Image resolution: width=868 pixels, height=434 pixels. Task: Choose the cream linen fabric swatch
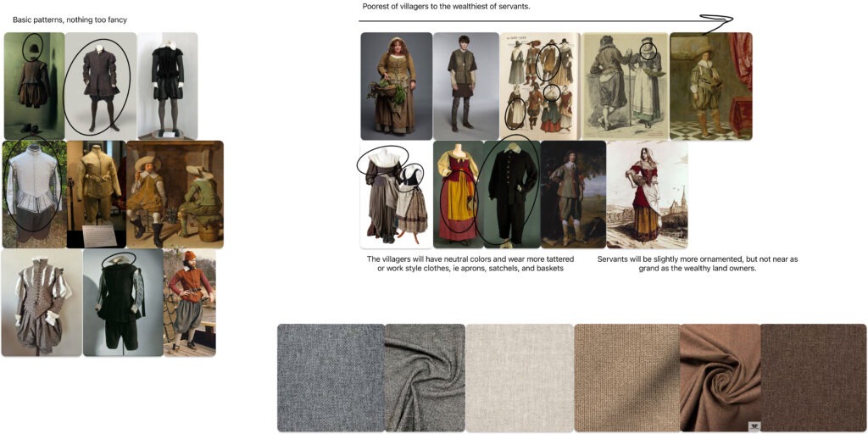click(520, 377)
